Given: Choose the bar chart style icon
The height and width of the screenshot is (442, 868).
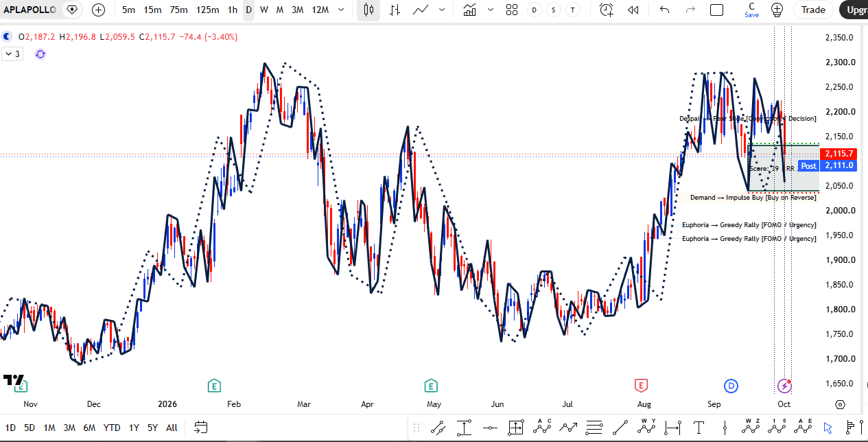Looking at the screenshot, I should [x=394, y=10].
